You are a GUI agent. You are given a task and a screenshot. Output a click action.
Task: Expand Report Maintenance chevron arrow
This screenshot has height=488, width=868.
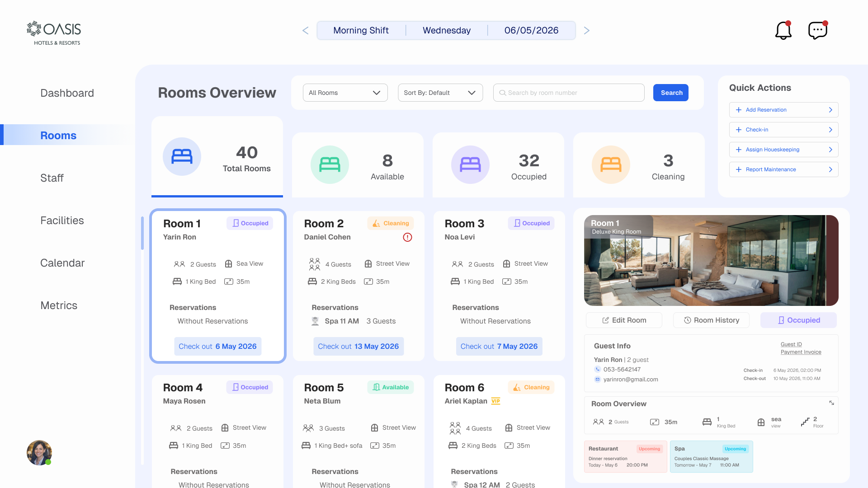pyautogui.click(x=830, y=169)
